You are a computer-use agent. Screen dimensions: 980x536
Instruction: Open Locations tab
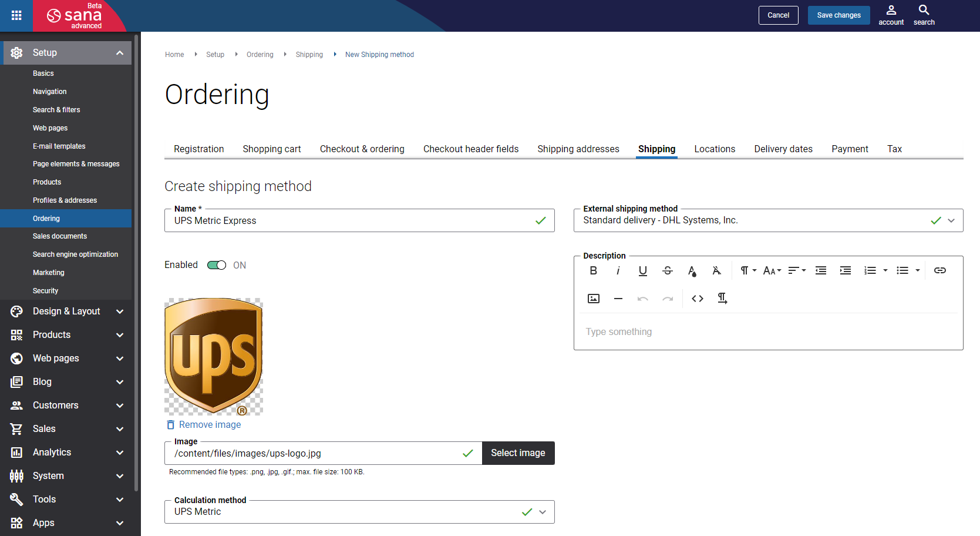click(715, 149)
